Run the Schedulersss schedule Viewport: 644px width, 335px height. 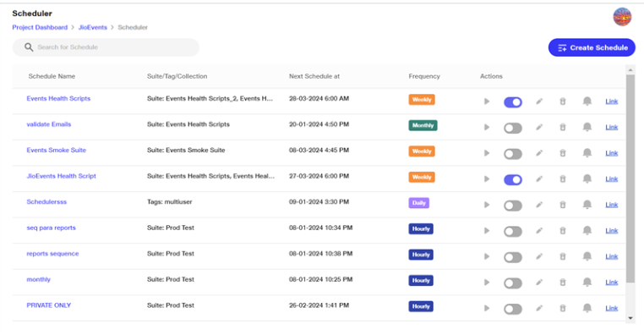click(487, 205)
